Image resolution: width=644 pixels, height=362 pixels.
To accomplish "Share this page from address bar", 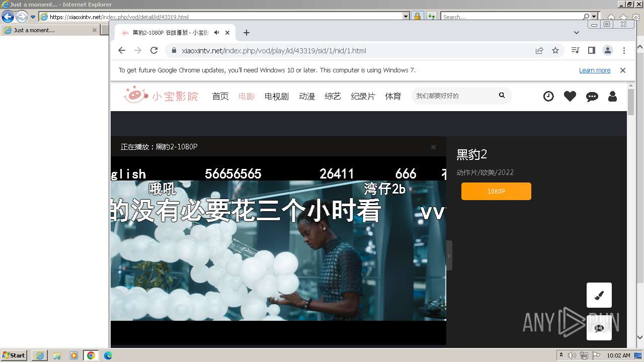I will [x=539, y=50].
